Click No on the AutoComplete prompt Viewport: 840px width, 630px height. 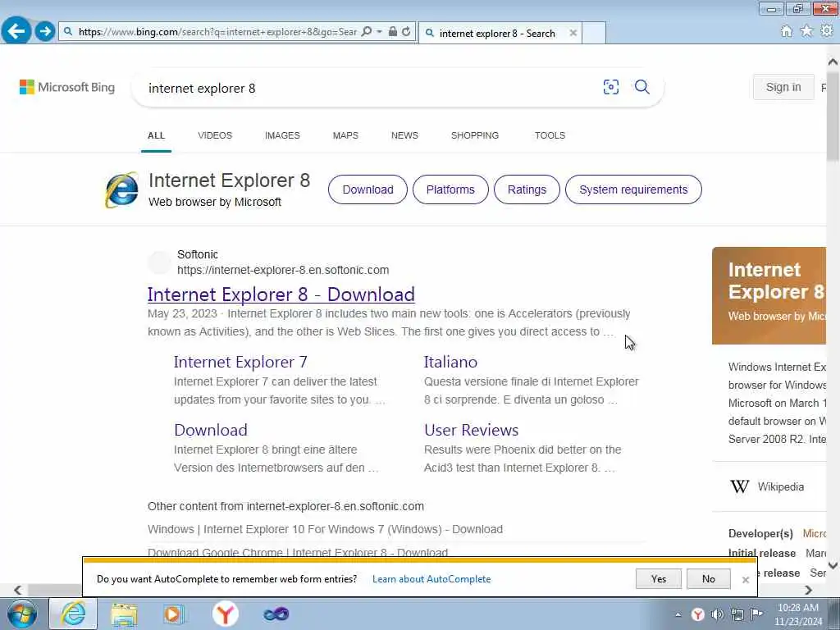[708, 579]
